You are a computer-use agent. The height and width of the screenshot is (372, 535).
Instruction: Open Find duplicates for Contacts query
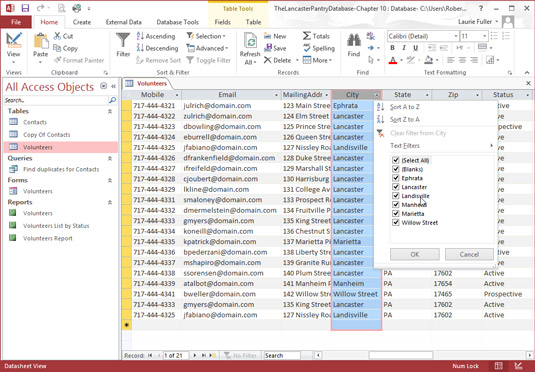pyautogui.click(x=61, y=169)
